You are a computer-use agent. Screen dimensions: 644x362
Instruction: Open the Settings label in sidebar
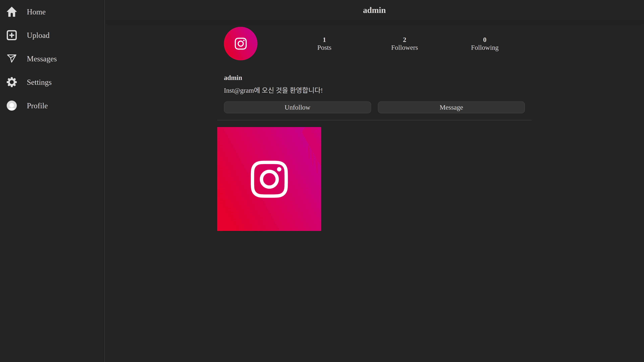(39, 82)
